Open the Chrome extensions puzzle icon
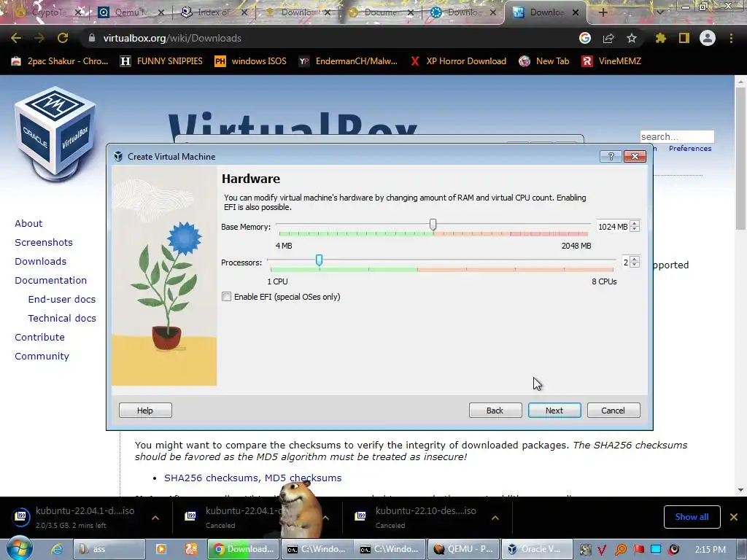Image resolution: width=747 pixels, height=560 pixels. pyautogui.click(x=660, y=38)
